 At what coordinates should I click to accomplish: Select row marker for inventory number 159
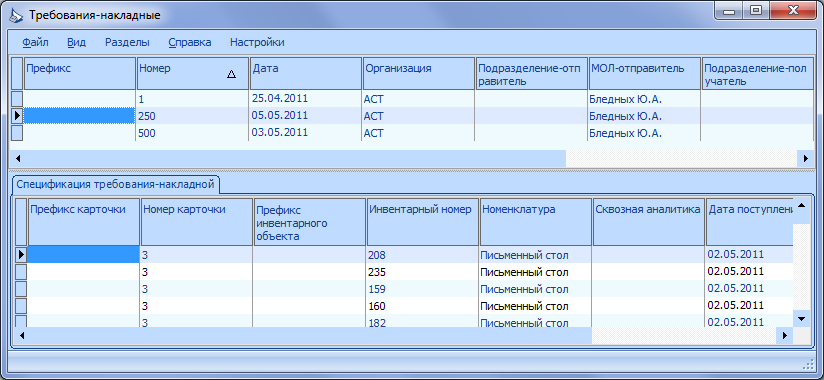[x=20, y=289]
